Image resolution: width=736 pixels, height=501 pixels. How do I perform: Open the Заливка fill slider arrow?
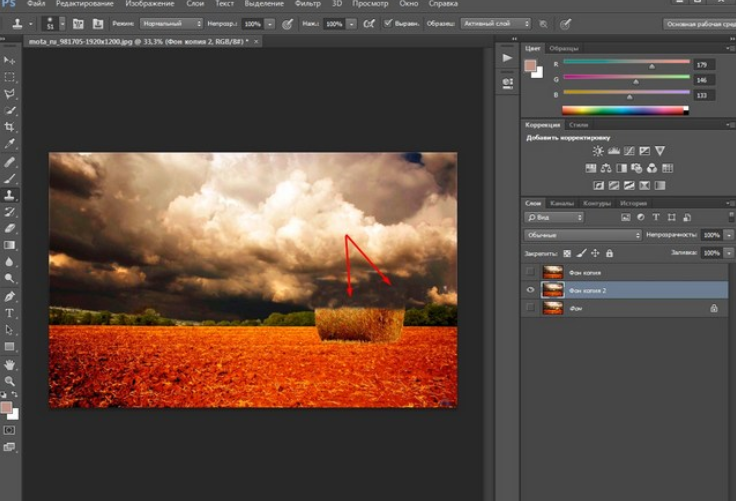coord(729,253)
